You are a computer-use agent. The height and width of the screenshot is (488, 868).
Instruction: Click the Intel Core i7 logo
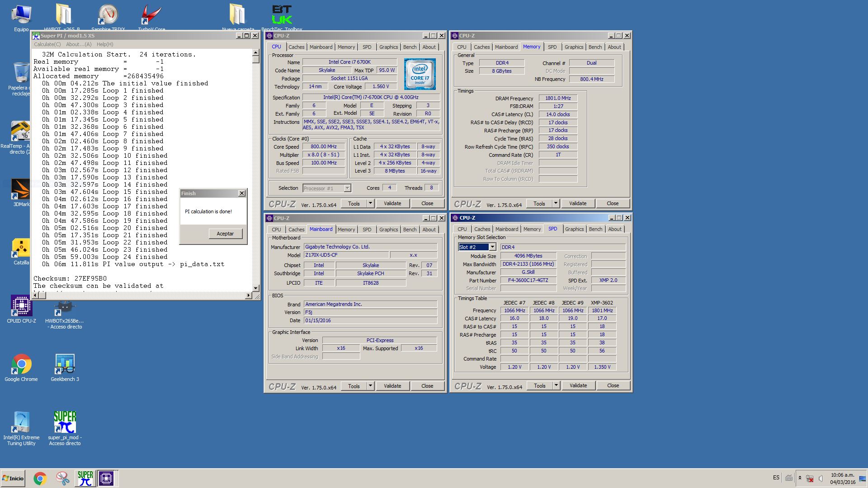click(x=420, y=74)
